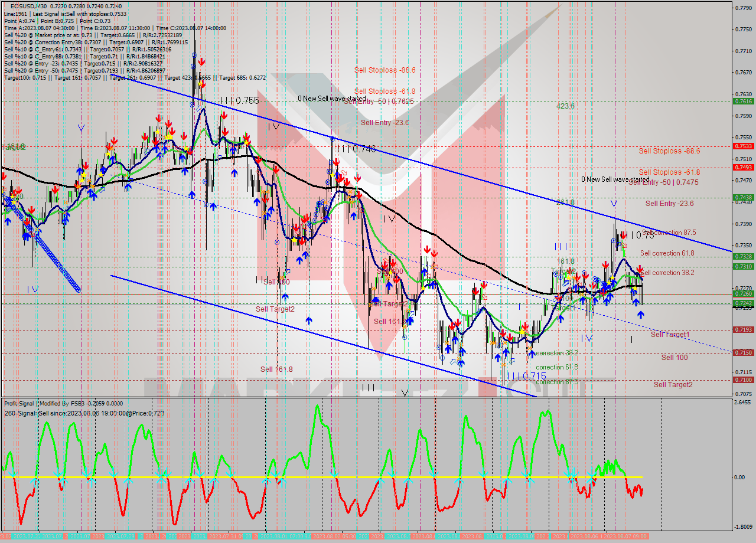Click the 'Sell Target1' level label
Image resolution: width=756 pixels, height=543 pixels.
[x=670, y=335]
